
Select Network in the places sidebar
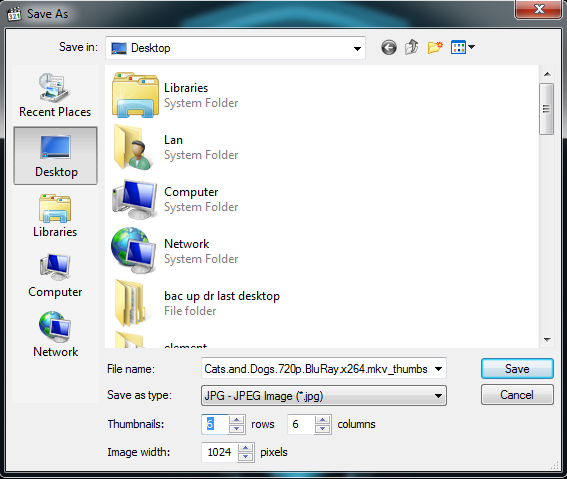(x=55, y=335)
